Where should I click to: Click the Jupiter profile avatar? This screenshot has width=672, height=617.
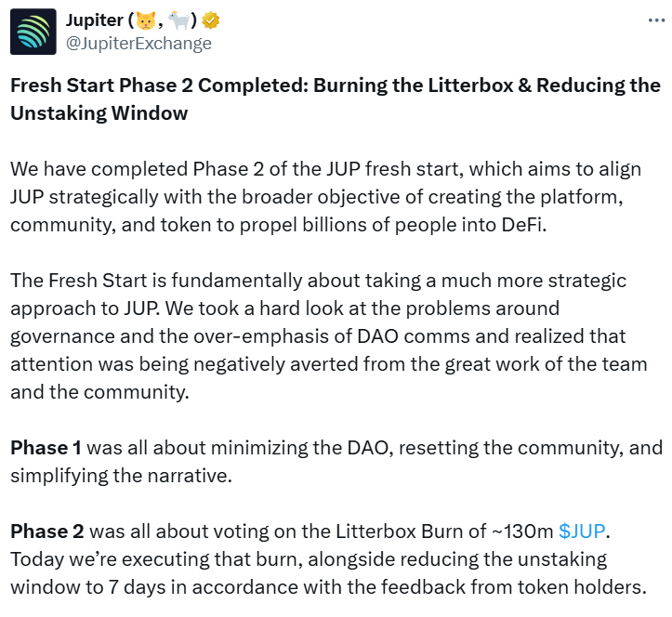coord(33,33)
